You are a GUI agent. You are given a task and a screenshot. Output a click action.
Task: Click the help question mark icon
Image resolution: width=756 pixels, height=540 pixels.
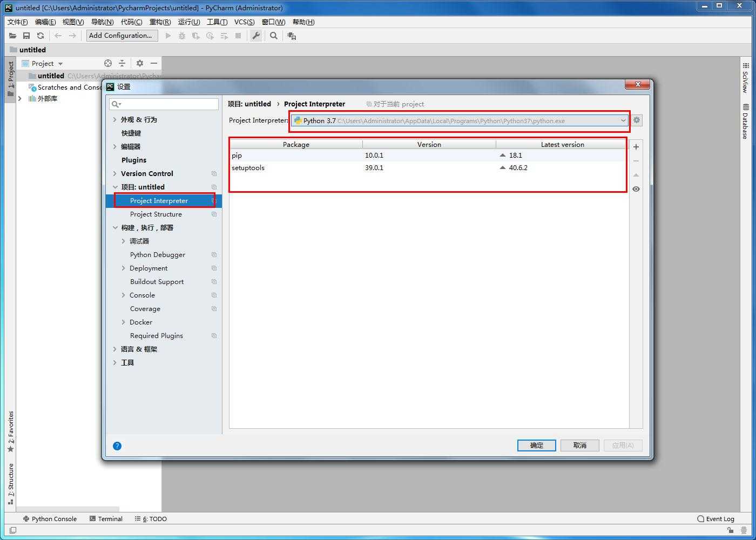[117, 446]
